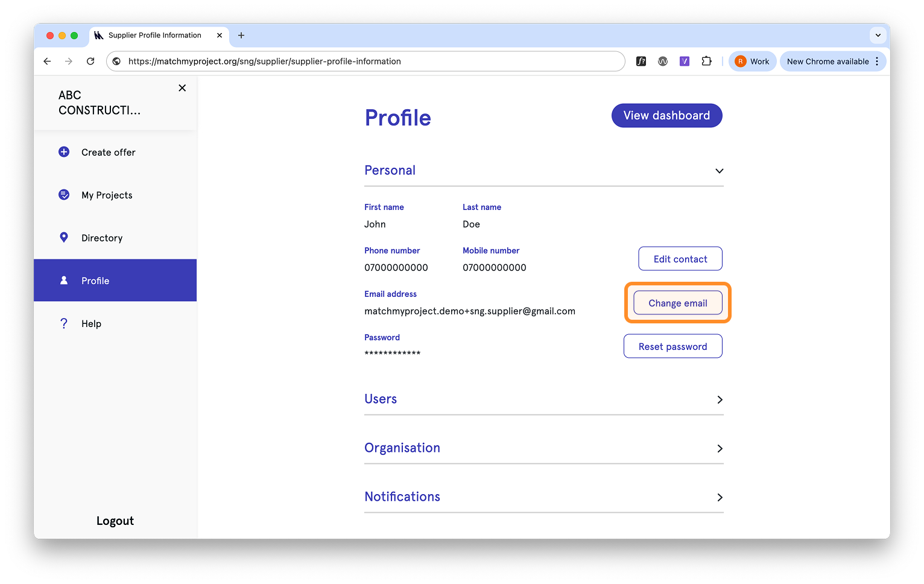Reload the current page
Screen dimensions: 924x584
[90, 61]
